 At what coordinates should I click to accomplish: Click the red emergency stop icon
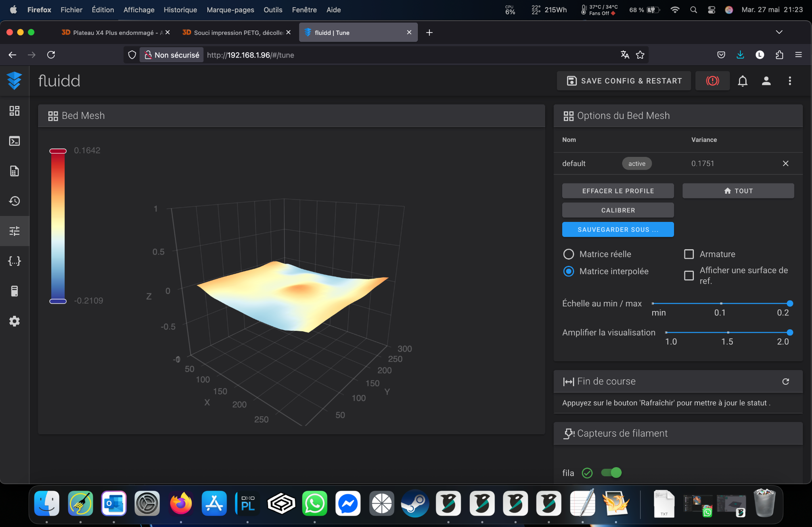coord(712,81)
